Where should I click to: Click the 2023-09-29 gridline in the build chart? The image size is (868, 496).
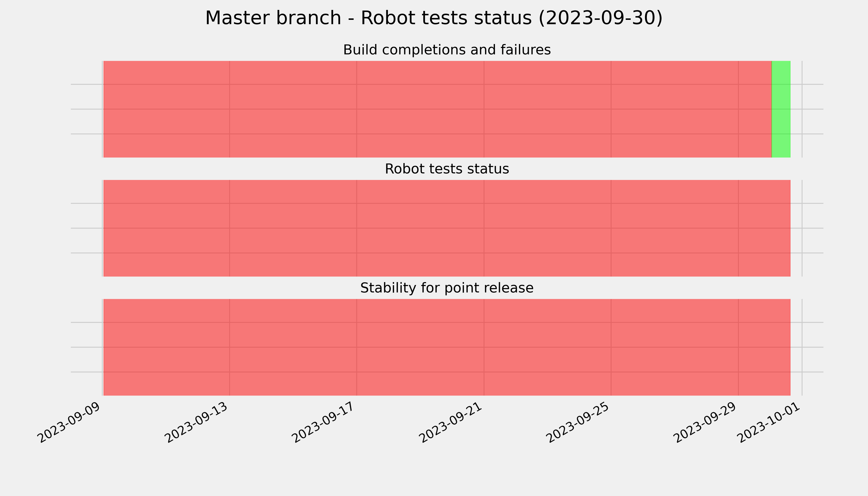[x=739, y=109]
